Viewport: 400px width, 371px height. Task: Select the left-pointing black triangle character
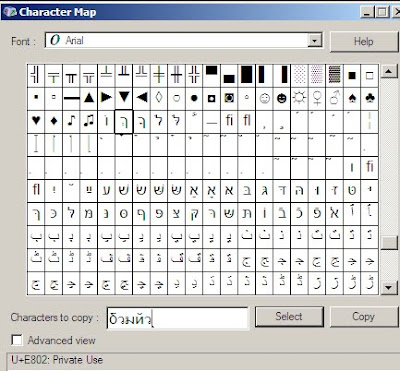(141, 98)
